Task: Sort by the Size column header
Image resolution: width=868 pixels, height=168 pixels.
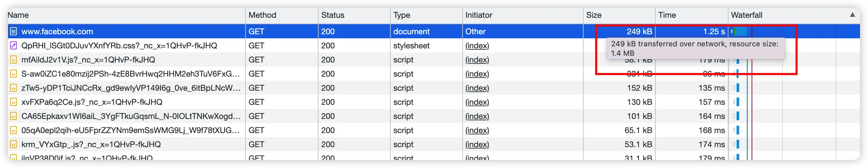Action: [x=619, y=15]
